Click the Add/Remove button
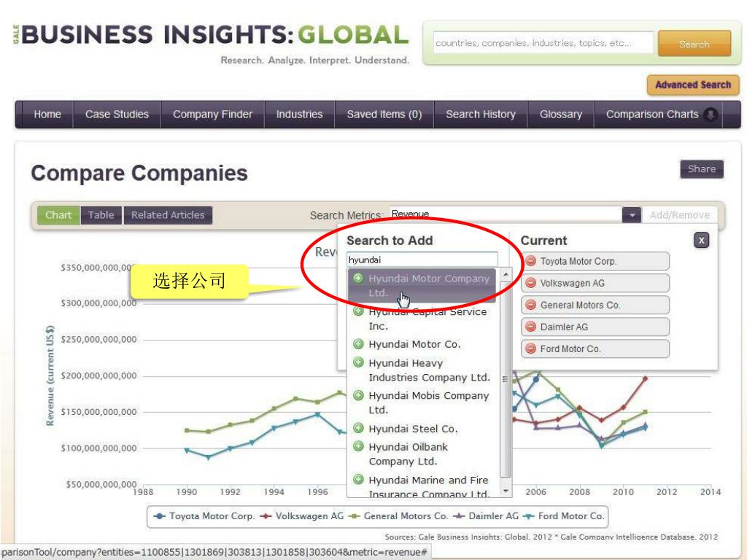 coord(679,215)
